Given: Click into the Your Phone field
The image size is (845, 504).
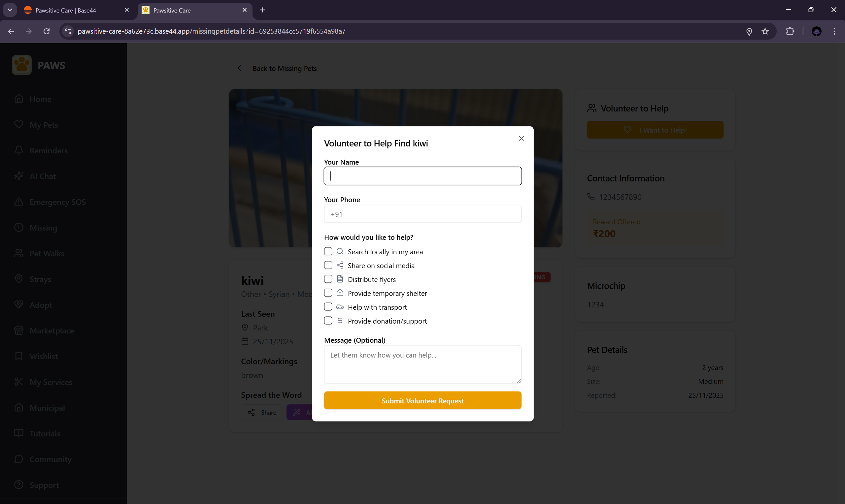Looking at the screenshot, I should point(422,214).
